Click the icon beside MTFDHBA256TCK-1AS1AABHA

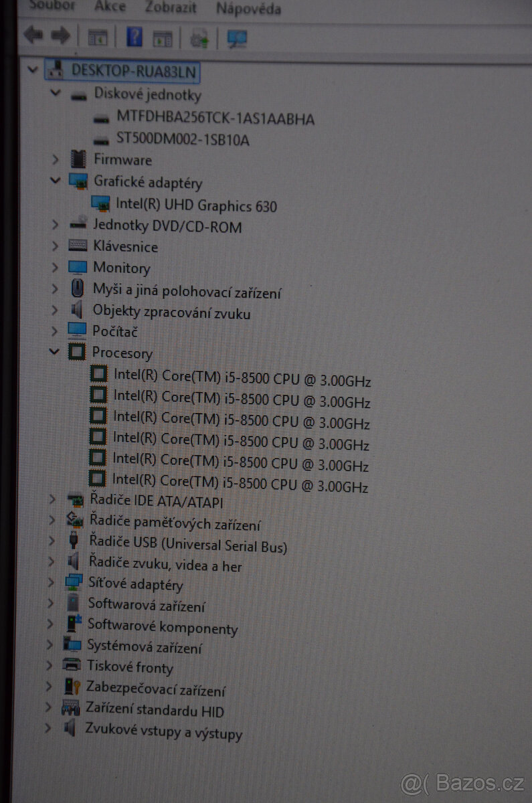coord(102,119)
